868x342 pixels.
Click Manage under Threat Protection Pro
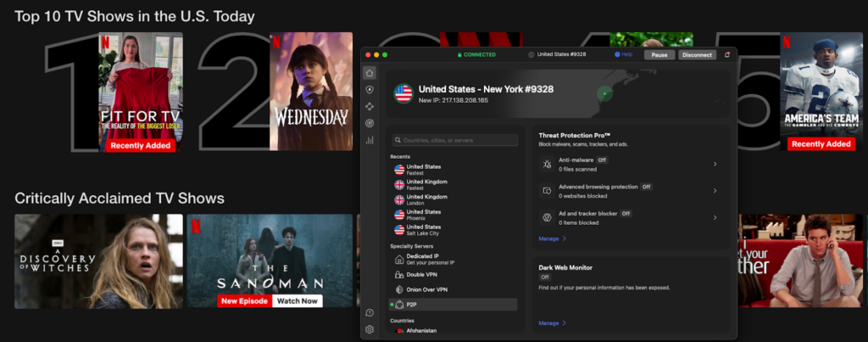[x=548, y=239]
